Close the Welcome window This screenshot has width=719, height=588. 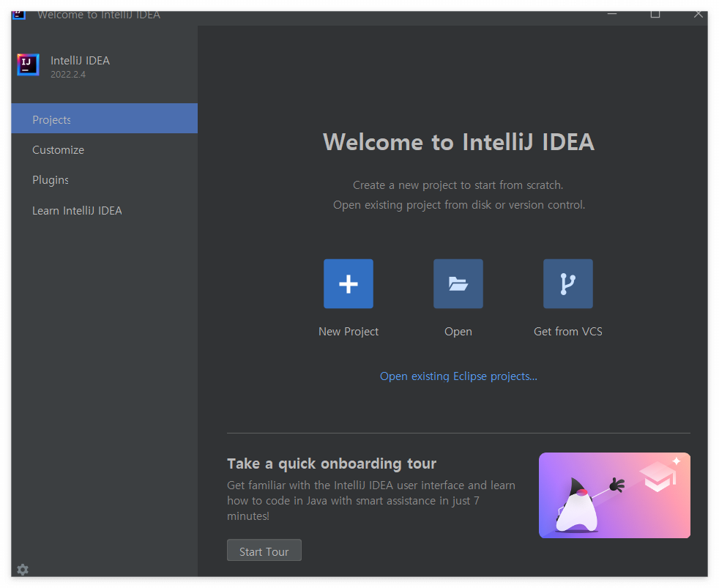pyautogui.click(x=698, y=14)
